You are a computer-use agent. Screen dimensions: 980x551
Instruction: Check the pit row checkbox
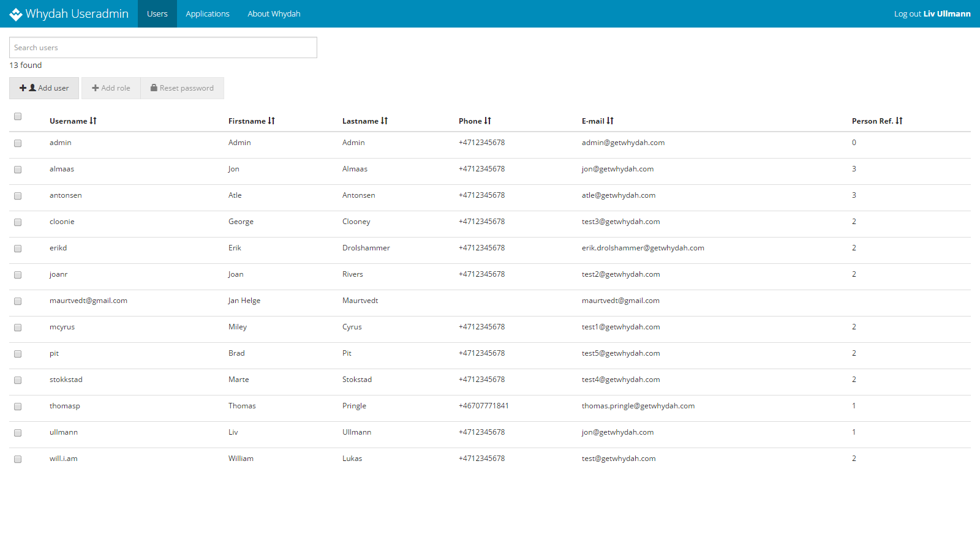coord(18,354)
